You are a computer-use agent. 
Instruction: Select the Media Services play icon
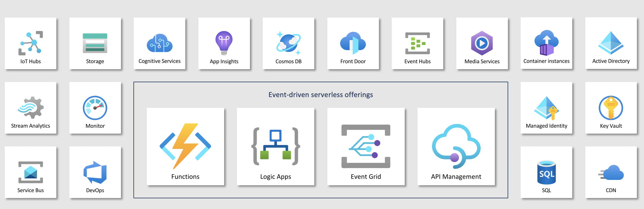482,43
